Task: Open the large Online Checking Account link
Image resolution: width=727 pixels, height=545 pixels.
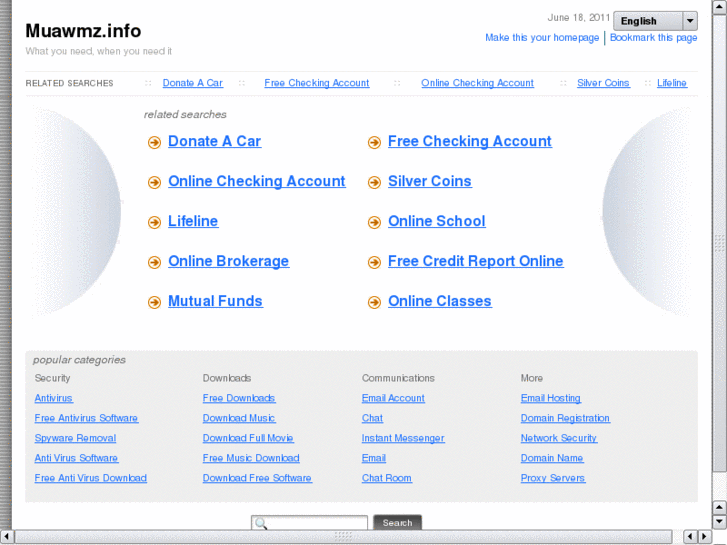Action: (256, 181)
